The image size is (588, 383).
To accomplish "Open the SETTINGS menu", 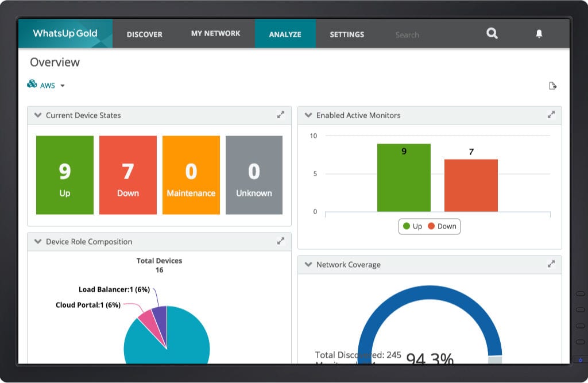I will [346, 34].
